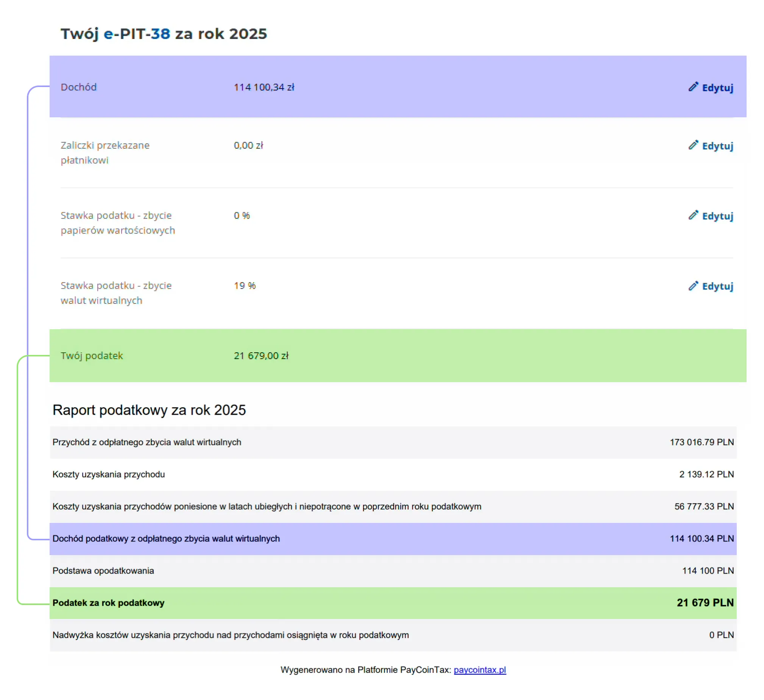Select the Podatek za rok podatkowy row
The width and height of the screenshot is (764, 700).
[393, 603]
